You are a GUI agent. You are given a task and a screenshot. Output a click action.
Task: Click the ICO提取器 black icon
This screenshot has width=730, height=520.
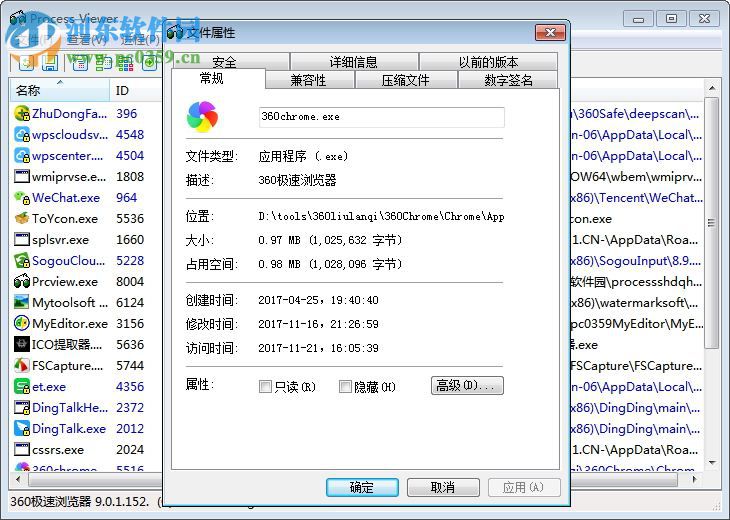[21, 344]
